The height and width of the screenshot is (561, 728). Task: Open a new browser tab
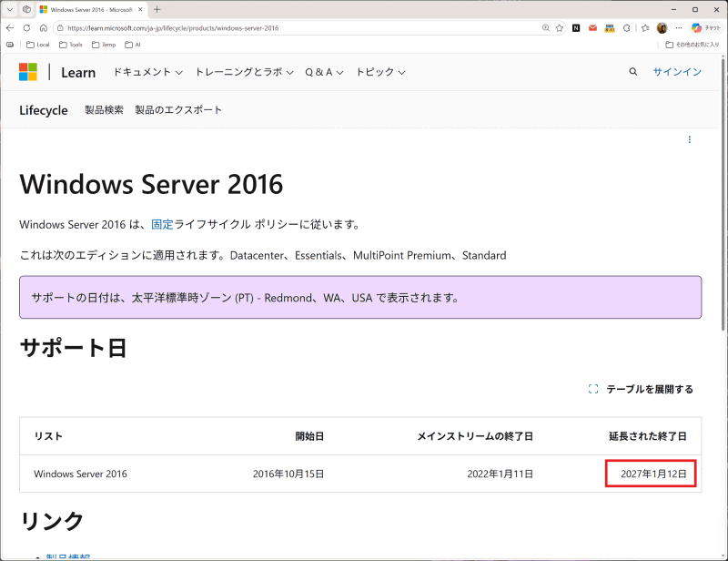(x=157, y=9)
